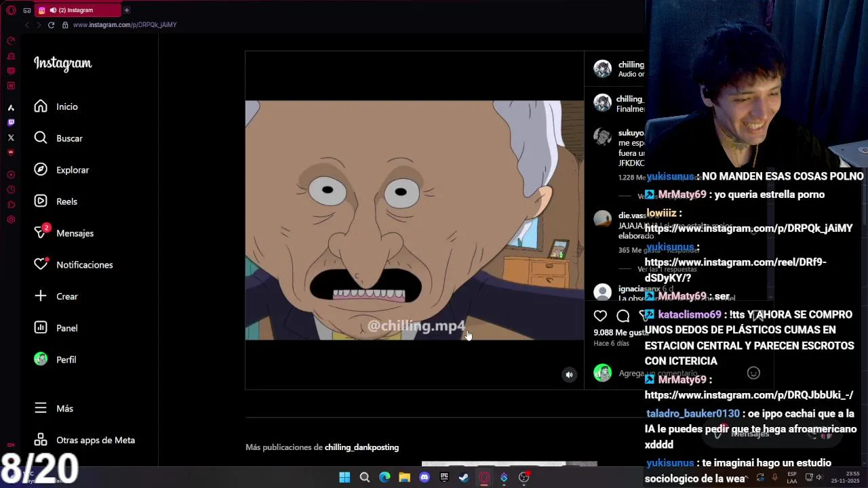Viewport: 868px width, 488px height.
Task: Reload the page with refresh button
Action: [x=51, y=25]
